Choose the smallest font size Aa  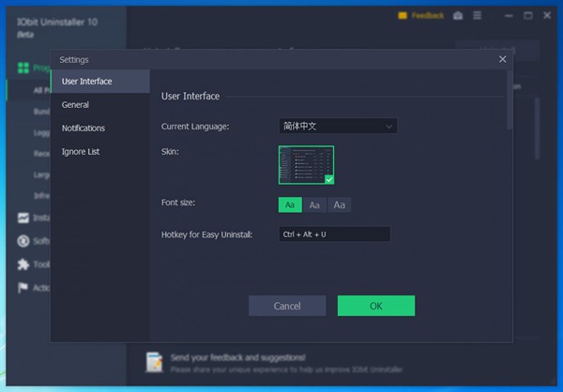(290, 205)
